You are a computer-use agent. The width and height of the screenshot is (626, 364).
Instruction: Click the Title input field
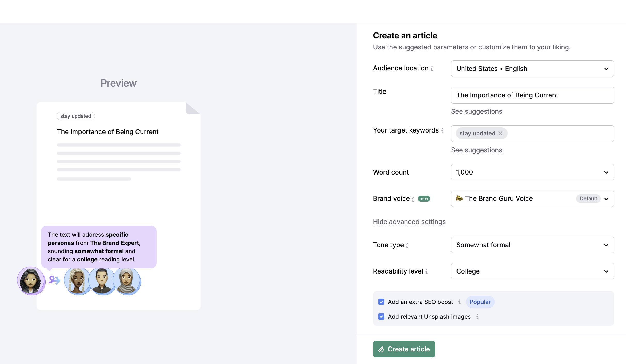point(532,94)
